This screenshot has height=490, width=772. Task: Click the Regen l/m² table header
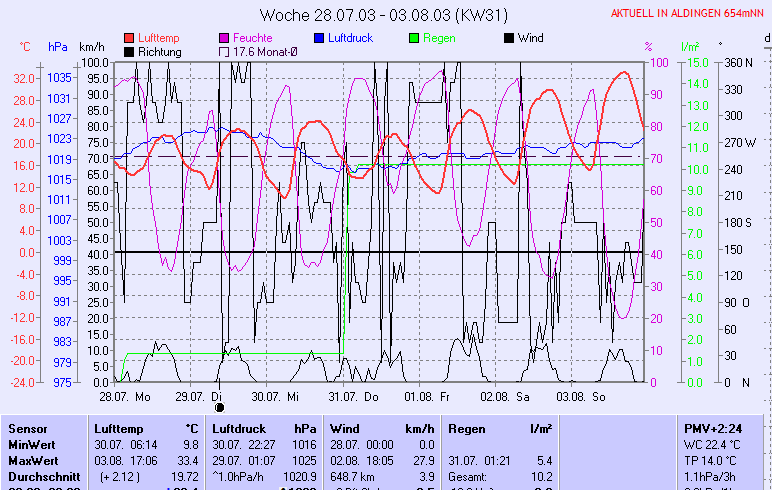[500, 428]
